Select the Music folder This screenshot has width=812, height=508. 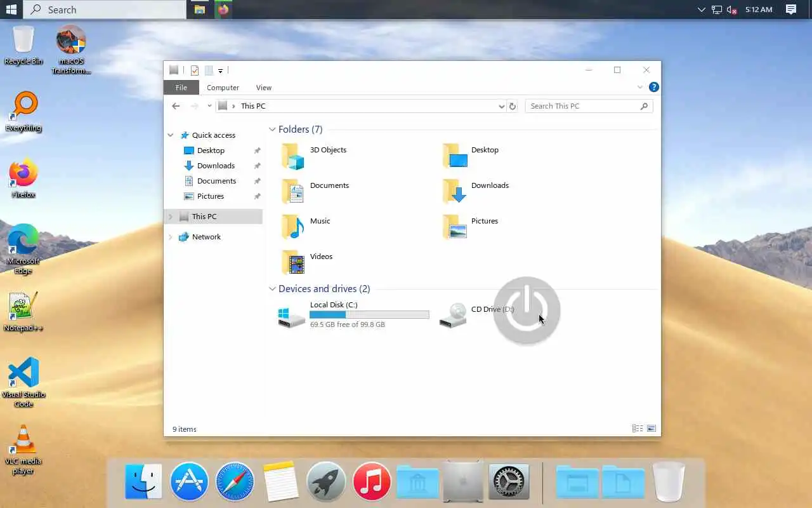click(x=306, y=227)
